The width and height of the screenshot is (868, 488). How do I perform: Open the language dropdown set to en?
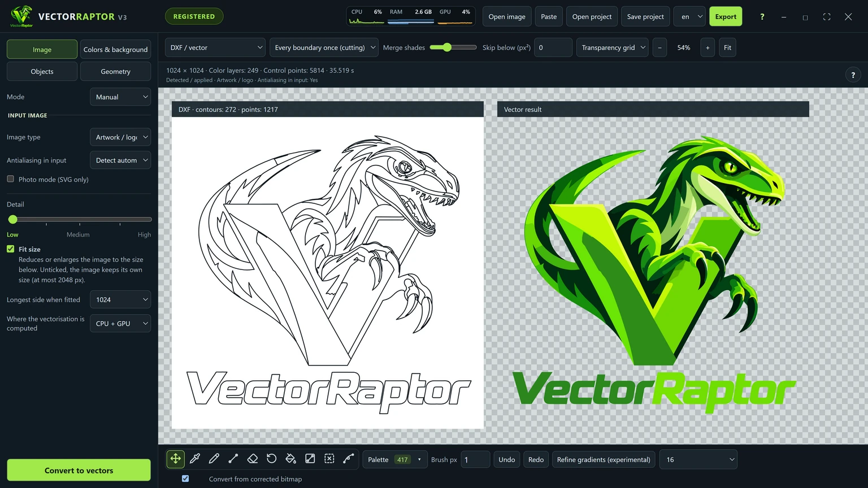(x=689, y=16)
